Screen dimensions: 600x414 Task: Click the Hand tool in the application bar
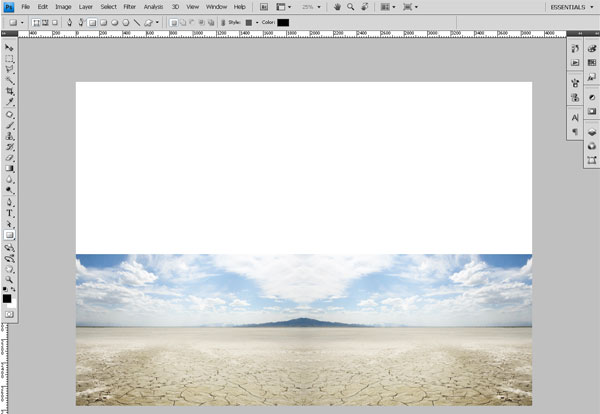337,7
